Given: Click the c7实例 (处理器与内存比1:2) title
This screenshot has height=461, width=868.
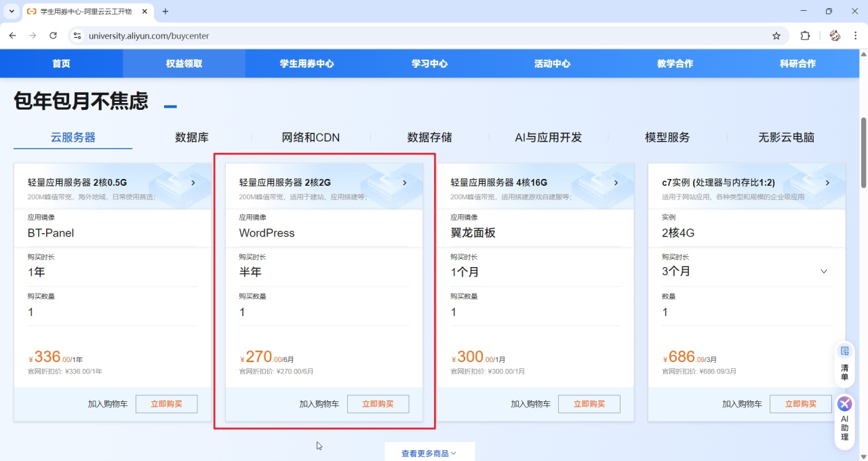Looking at the screenshot, I should click(718, 182).
